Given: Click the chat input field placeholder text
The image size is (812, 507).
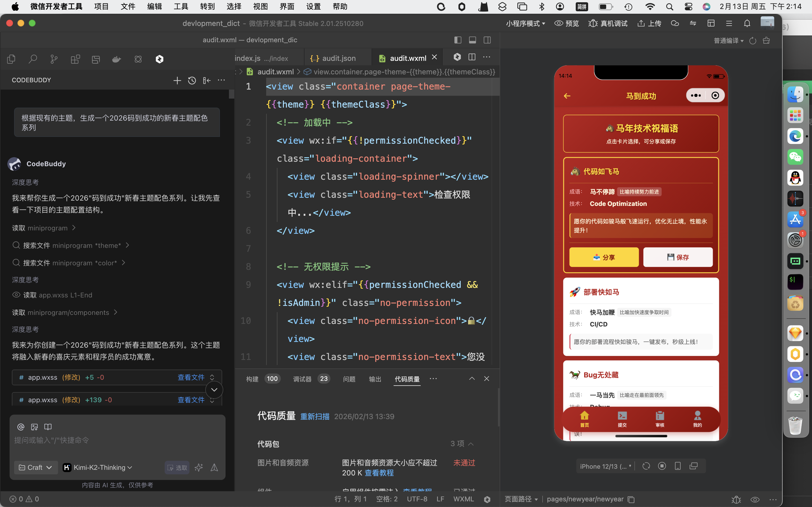Looking at the screenshot, I should coord(52,440).
